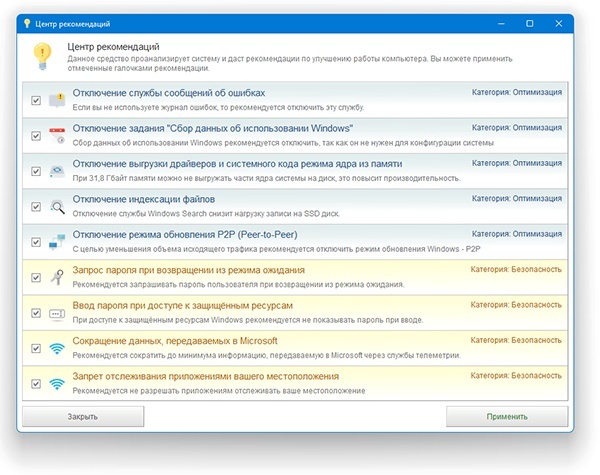The height and width of the screenshot is (475, 600).
Task: Click the file indexing magnifier icon
Action: pos(58,207)
